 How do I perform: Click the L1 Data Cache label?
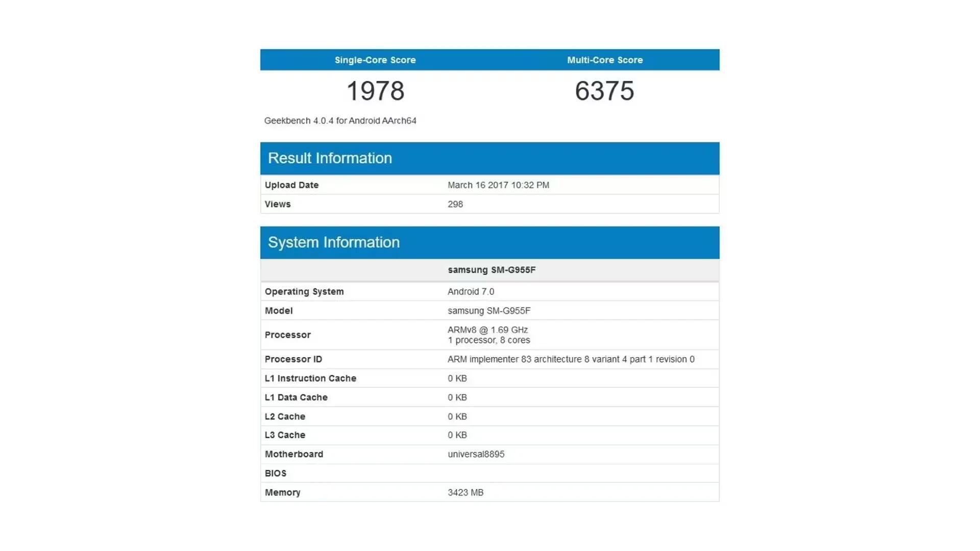[296, 397]
